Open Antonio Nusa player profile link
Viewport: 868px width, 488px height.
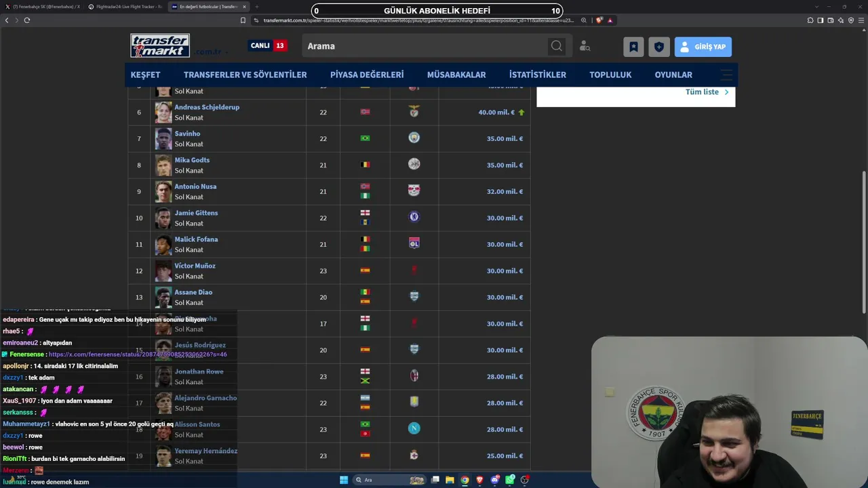tap(195, 186)
